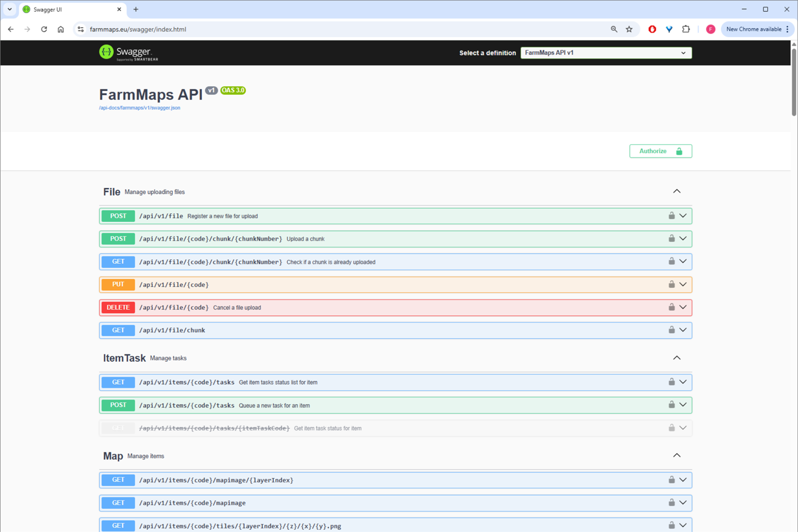798x532 pixels.
Task: Open a new browser tab
Action: point(136,10)
